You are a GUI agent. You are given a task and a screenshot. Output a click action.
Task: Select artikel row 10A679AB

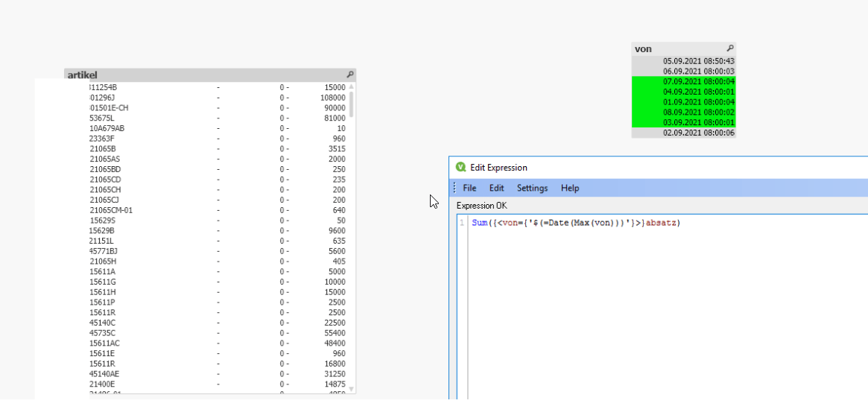click(218, 128)
